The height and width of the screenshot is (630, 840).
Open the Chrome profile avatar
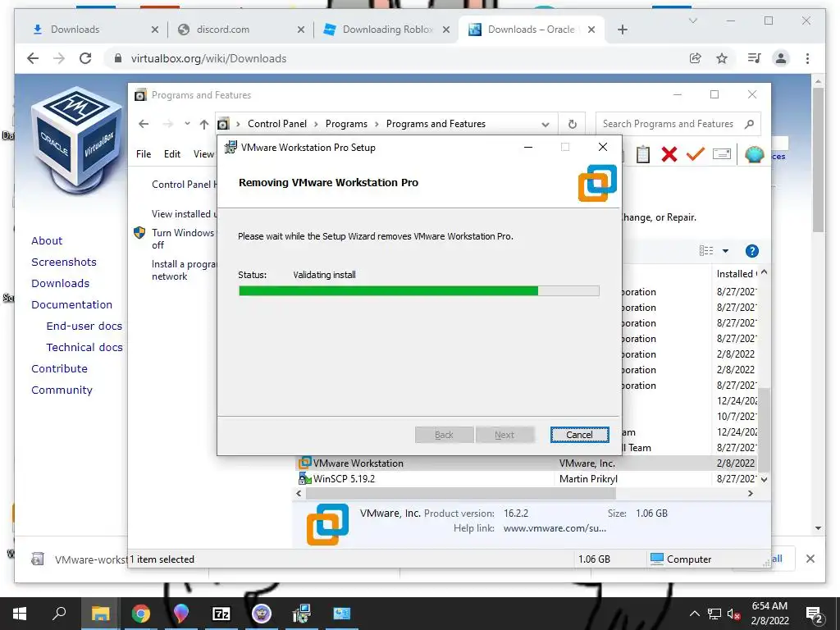781,58
